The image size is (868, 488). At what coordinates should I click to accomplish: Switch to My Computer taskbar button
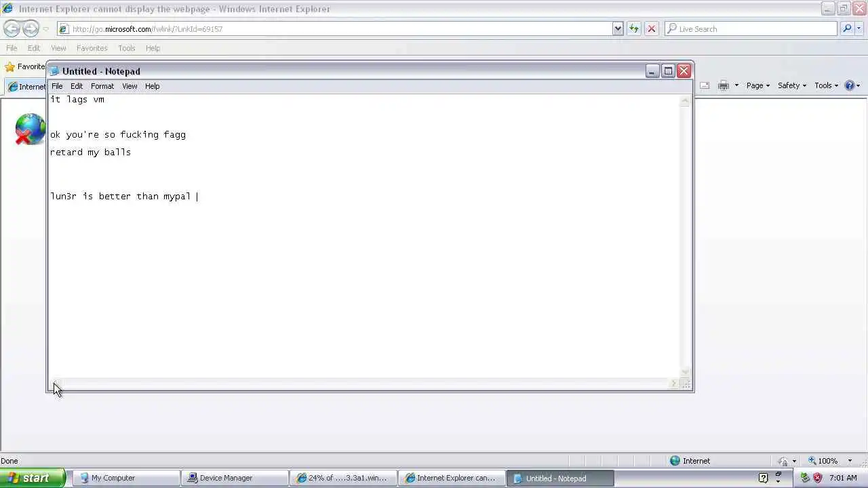click(x=125, y=478)
